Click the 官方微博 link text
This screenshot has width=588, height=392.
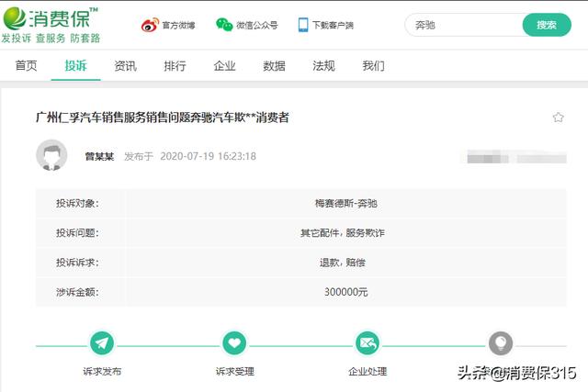click(178, 25)
